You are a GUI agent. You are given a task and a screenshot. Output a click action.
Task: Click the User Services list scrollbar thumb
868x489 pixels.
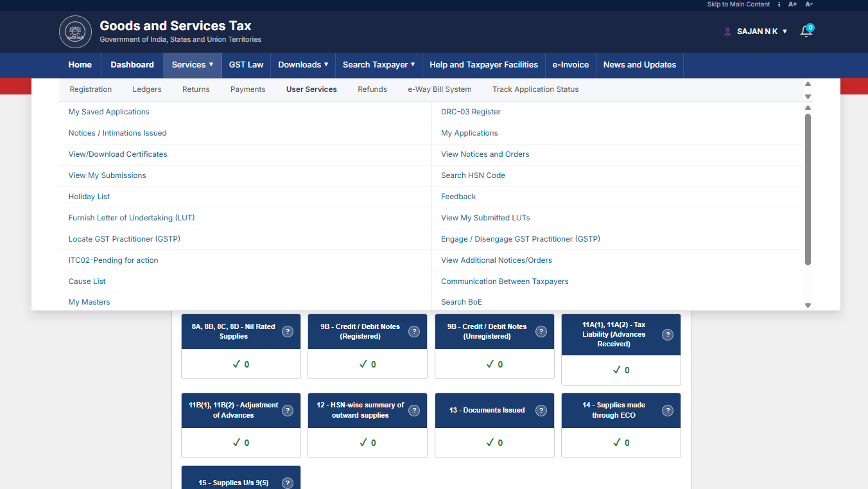coord(808,190)
